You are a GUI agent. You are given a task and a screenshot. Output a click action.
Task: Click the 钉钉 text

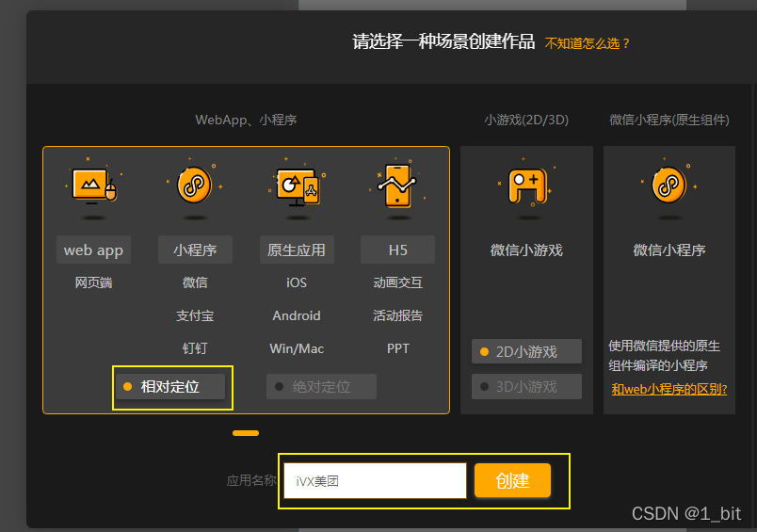[195, 348]
